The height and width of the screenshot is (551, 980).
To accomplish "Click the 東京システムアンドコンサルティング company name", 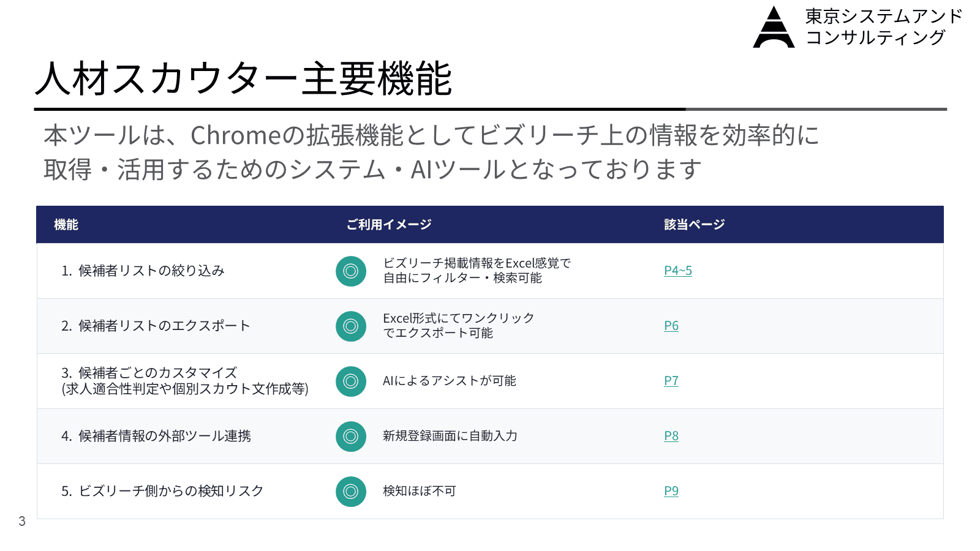I will pyautogui.click(x=884, y=27).
